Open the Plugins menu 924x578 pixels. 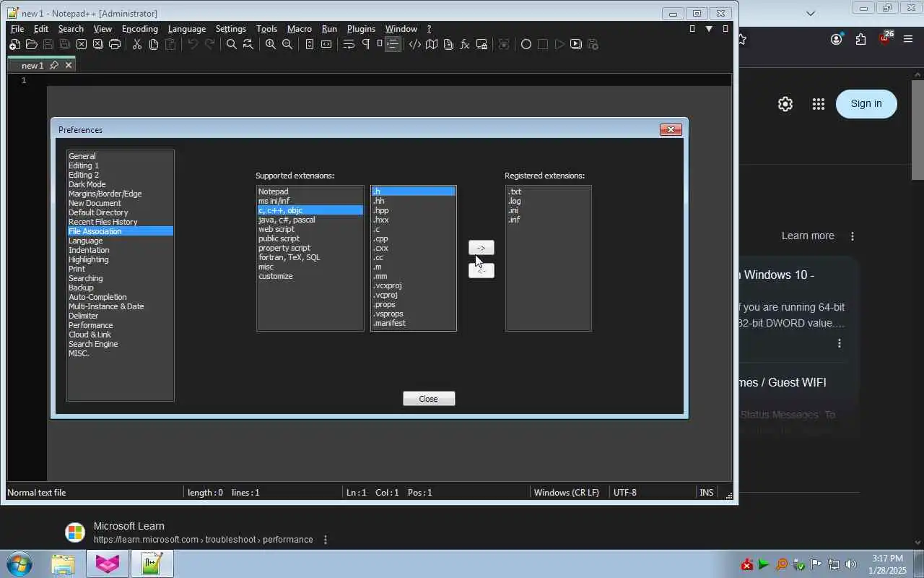pos(361,29)
